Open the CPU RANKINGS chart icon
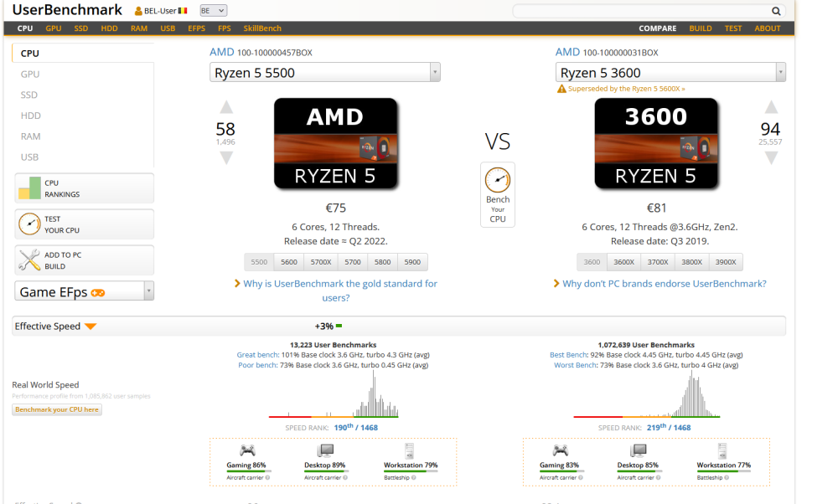 pos(30,188)
